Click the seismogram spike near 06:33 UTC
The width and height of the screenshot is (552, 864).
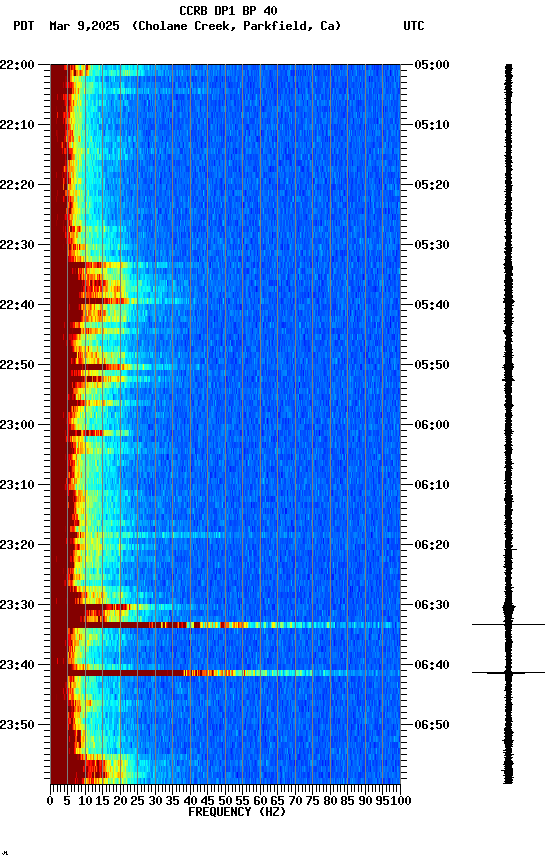point(508,625)
